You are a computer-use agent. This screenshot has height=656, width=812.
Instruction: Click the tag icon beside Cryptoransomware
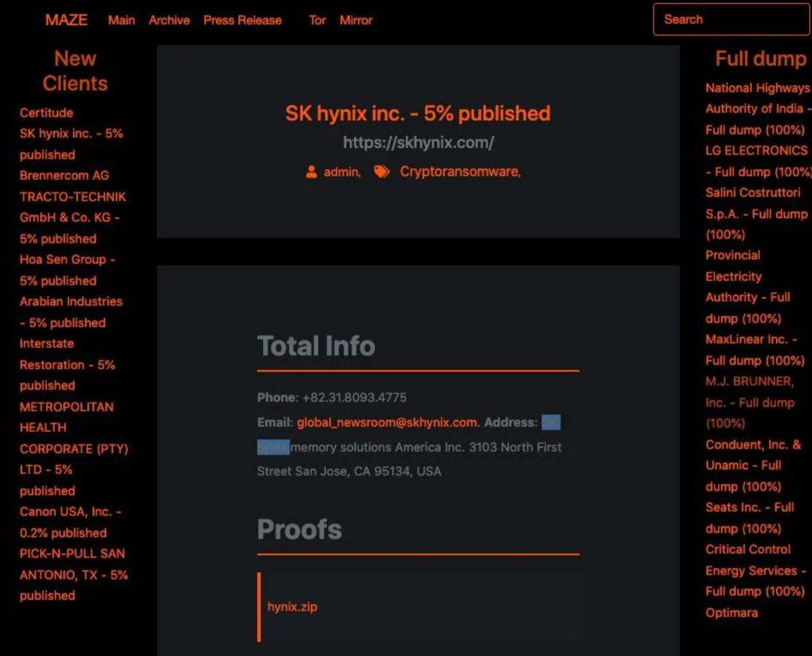point(382,172)
